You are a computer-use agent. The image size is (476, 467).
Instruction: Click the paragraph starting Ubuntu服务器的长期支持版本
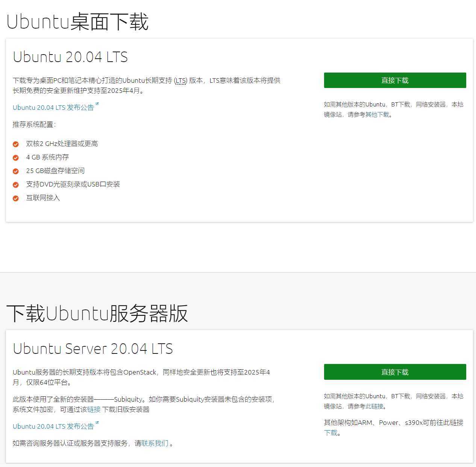(141, 377)
